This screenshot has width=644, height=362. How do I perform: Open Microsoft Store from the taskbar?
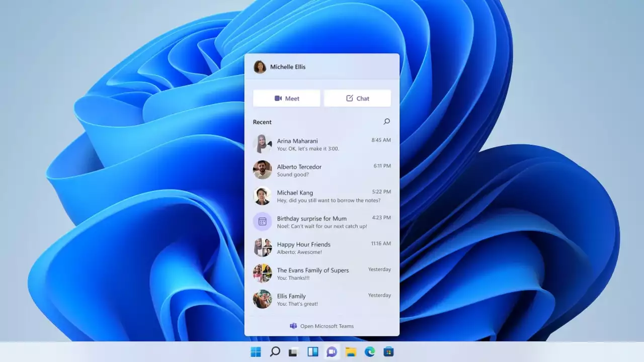tap(388, 352)
